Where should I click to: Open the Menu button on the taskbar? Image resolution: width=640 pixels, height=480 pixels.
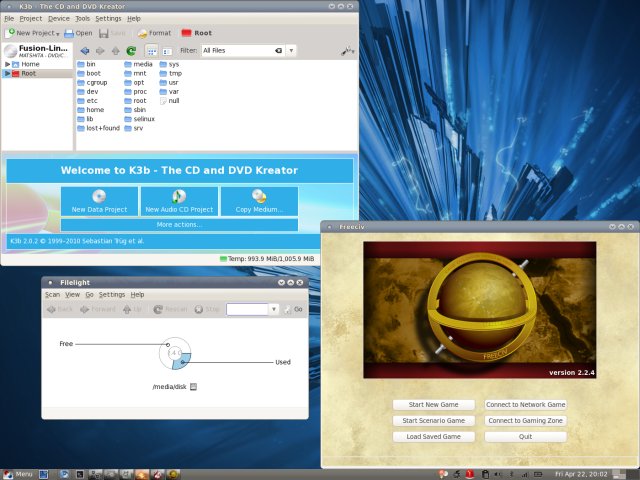click(18, 474)
